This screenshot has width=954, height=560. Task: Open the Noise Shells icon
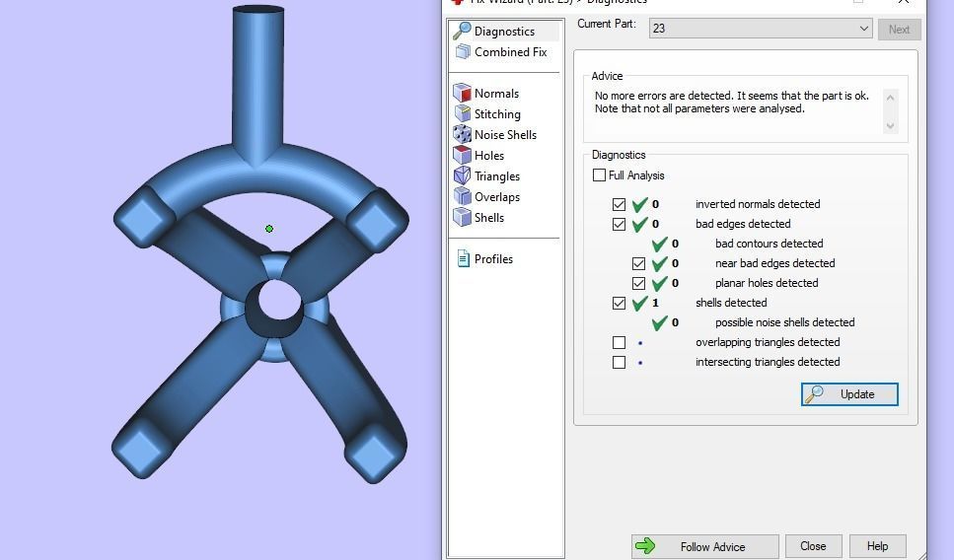coord(463,134)
